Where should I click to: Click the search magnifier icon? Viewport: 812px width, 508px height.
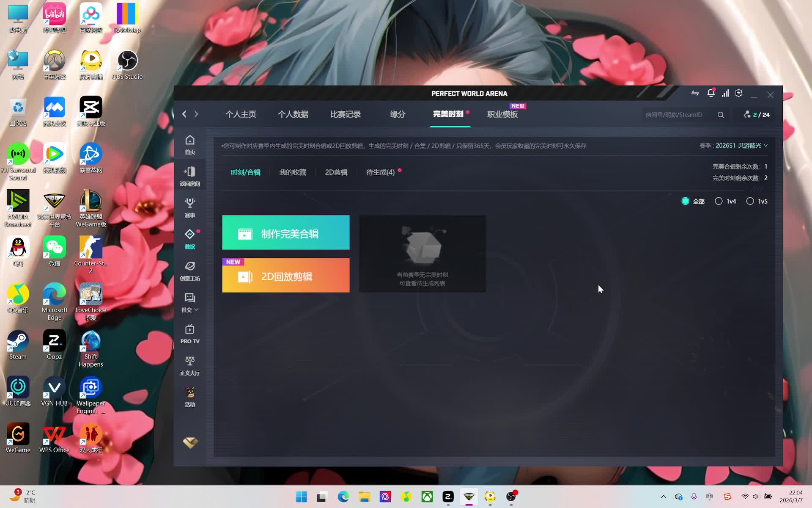pyautogui.click(x=721, y=115)
